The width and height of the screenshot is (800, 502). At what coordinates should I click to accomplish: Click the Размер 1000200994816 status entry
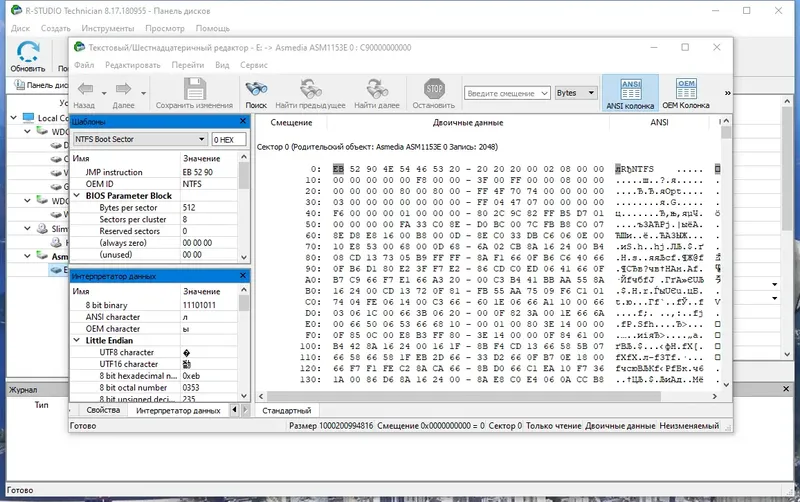click(x=331, y=425)
